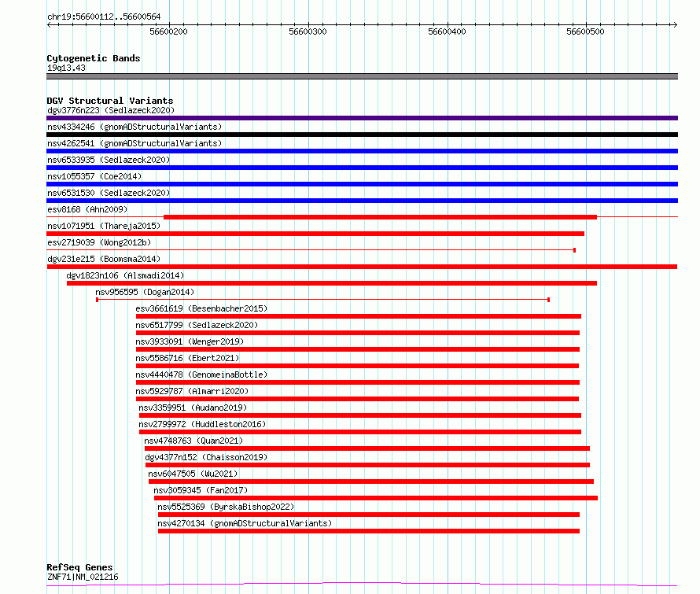Select the nsv6531530 (Sedlazeck2020) label
This screenshot has width=700, height=594.
pyautogui.click(x=109, y=193)
